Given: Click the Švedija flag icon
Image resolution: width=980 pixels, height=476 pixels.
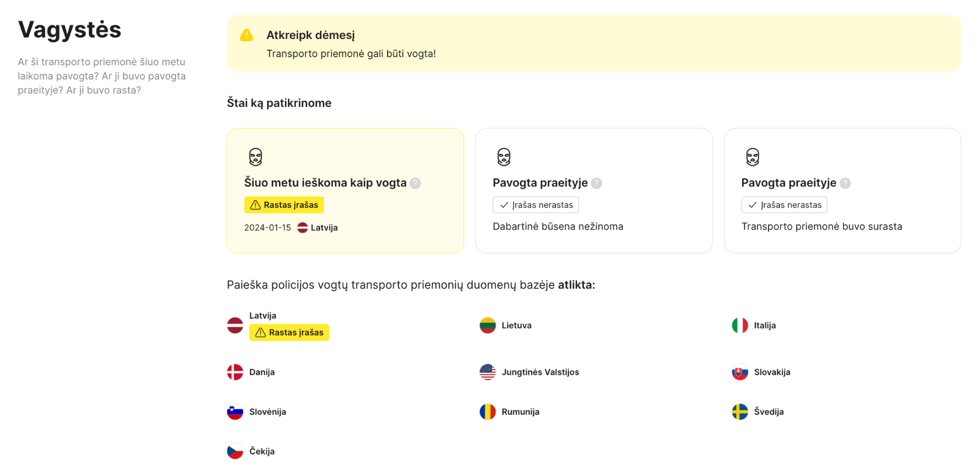Looking at the screenshot, I should click(740, 412).
